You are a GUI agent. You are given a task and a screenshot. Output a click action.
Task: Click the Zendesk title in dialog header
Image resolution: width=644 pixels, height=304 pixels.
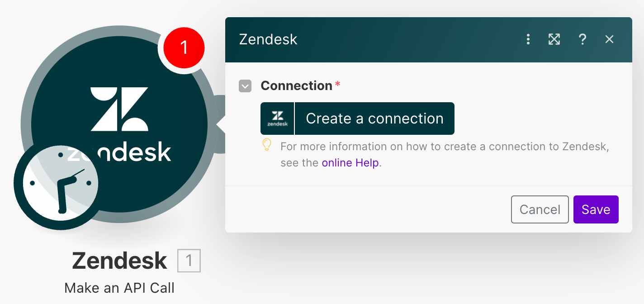point(268,39)
